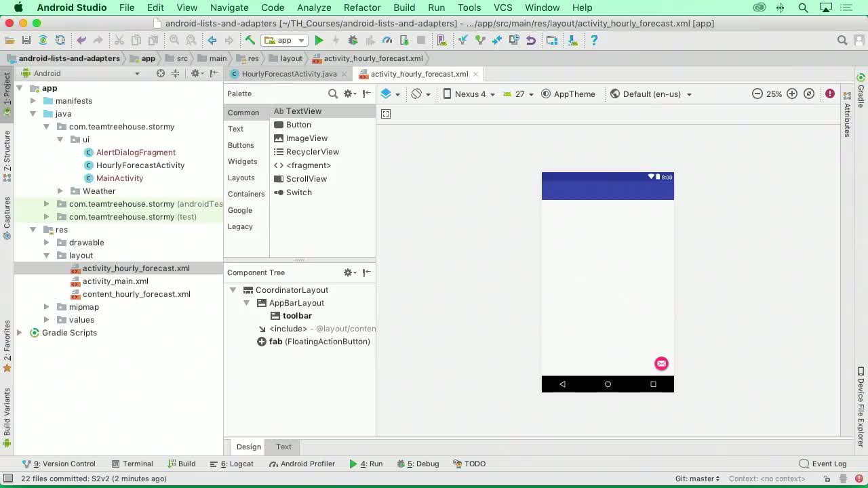Click the Debug app bug icon
The width and height of the screenshot is (868, 488).
353,41
